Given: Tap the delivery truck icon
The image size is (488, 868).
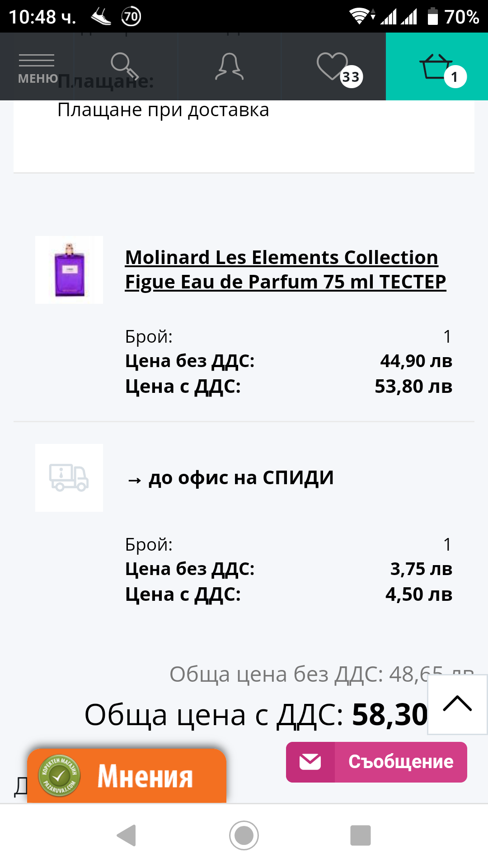Looking at the screenshot, I should [x=69, y=478].
